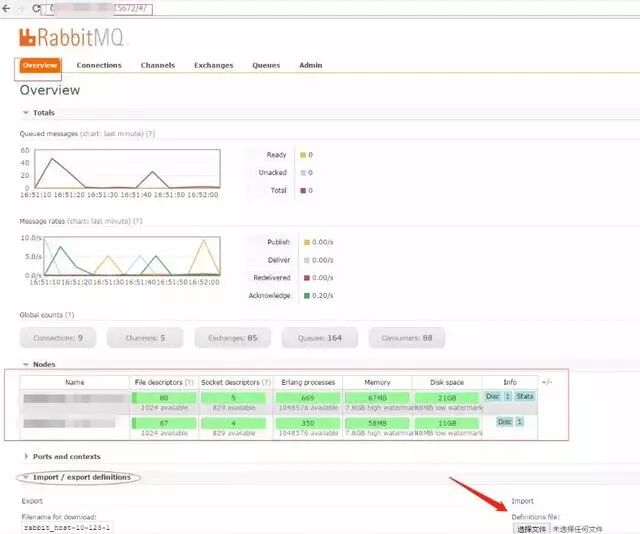This screenshot has width=640, height=534.
Task: Open help for Message rates
Action: pyautogui.click(x=138, y=221)
